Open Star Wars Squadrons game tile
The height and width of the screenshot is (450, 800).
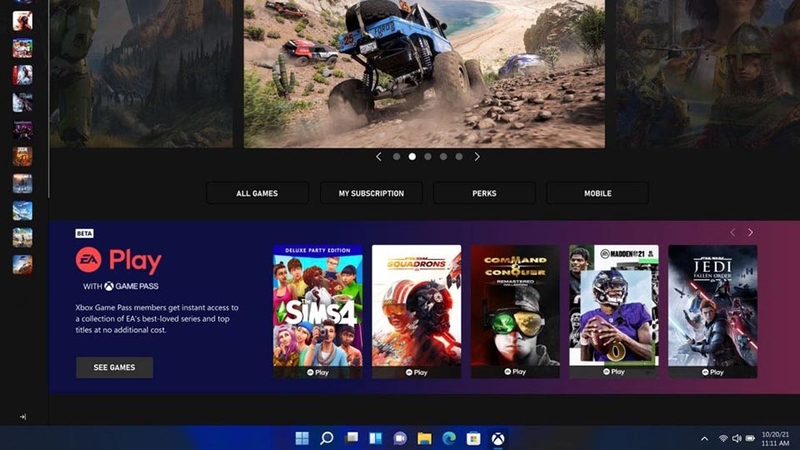coord(416,311)
